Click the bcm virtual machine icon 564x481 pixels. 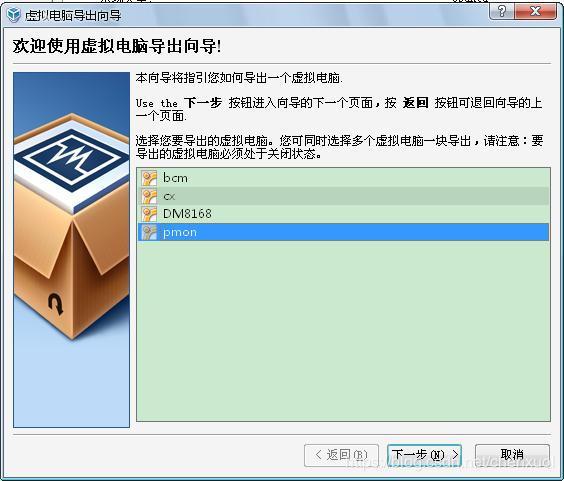[x=149, y=178]
